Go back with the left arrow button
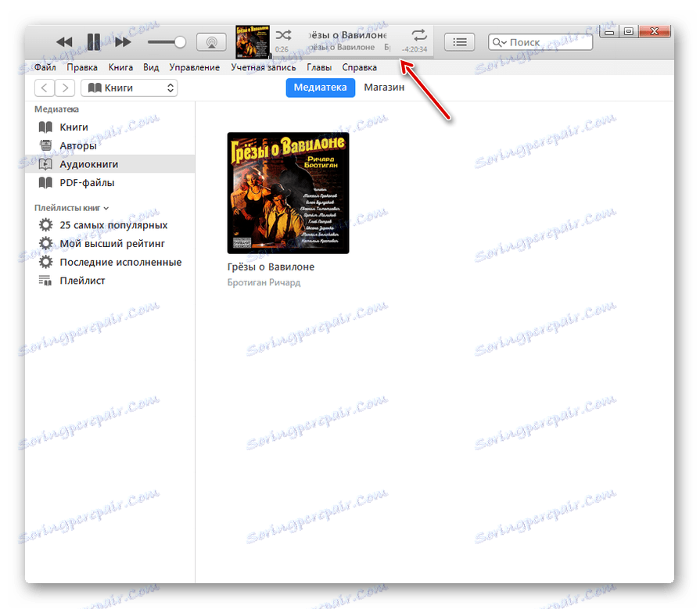 (45, 88)
